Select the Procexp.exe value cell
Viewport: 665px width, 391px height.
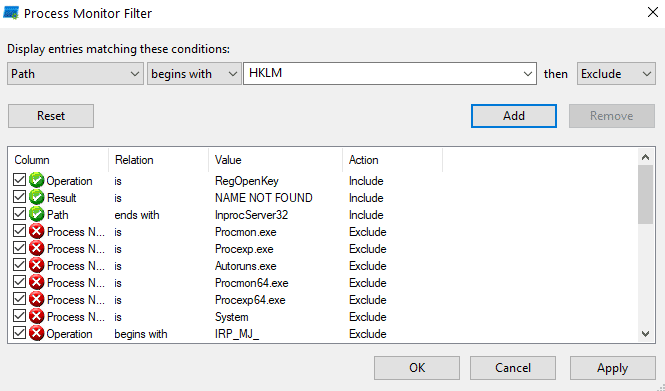click(x=244, y=249)
